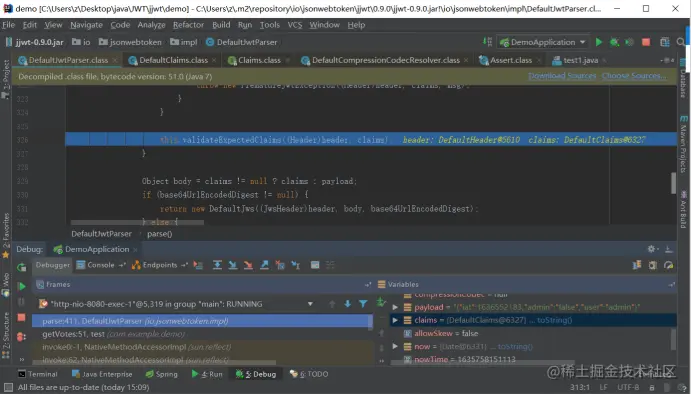Click the DefaultJwtParser breadcrumb in navigation bar
This screenshot has width=691, height=394.
(241, 42)
